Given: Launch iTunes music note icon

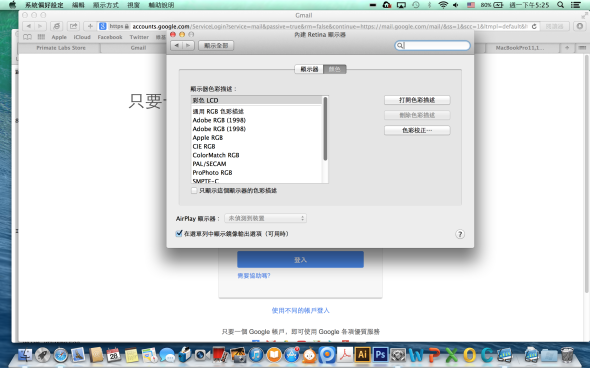Looking at the screenshot, I should [x=256, y=355].
